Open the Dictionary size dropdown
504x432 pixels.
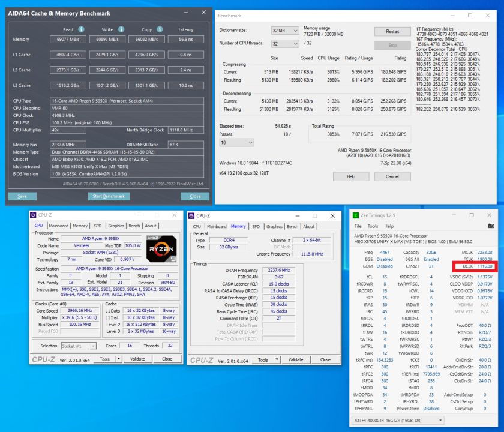[x=284, y=31]
